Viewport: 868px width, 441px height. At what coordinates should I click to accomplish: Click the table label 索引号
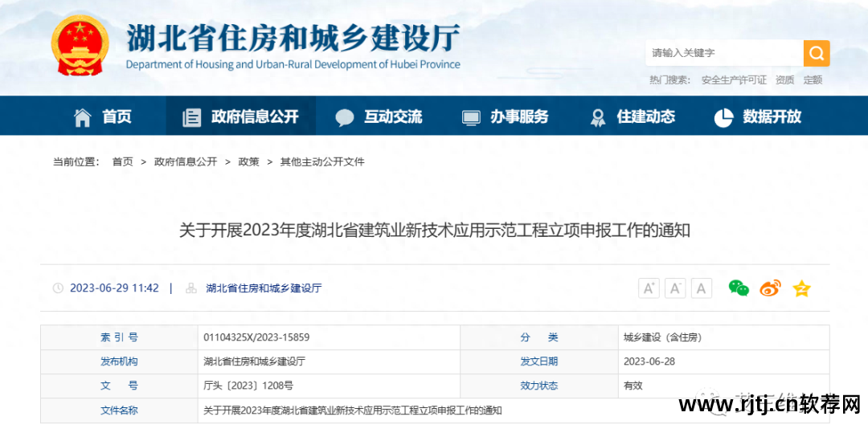pos(119,337)
